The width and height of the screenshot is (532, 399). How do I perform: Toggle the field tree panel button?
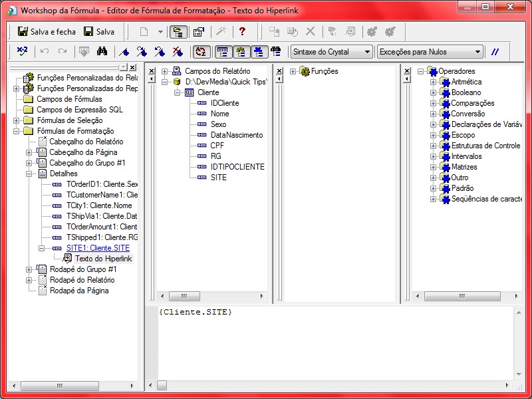pos(223,51)
